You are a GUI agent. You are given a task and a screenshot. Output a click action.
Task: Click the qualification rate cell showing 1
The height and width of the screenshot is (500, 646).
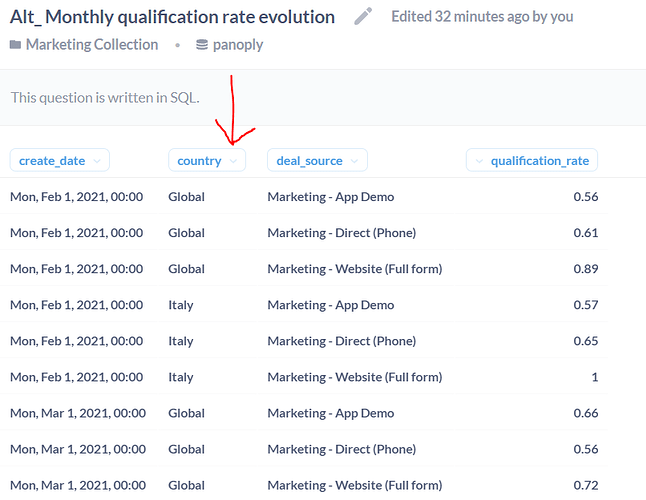[595, 377]
